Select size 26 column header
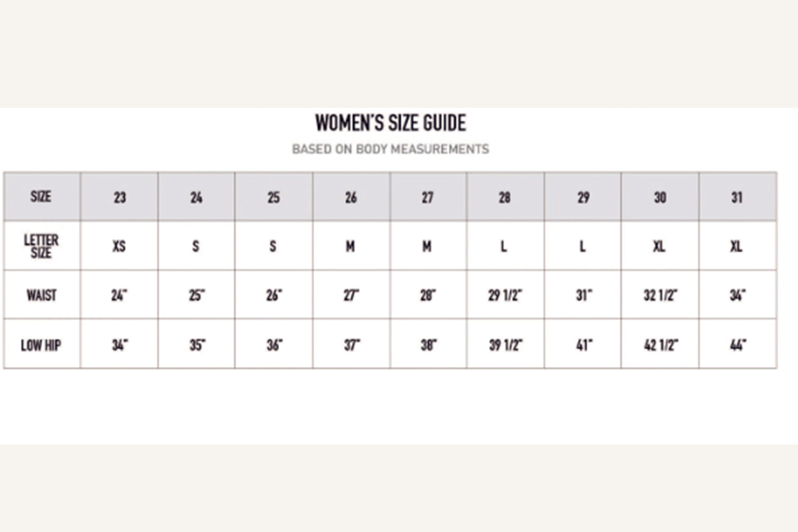The image size is (798, 532). (351, 197)
